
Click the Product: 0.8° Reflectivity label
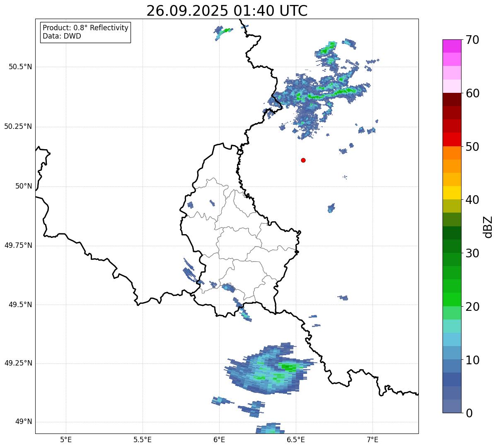[86, 28]
